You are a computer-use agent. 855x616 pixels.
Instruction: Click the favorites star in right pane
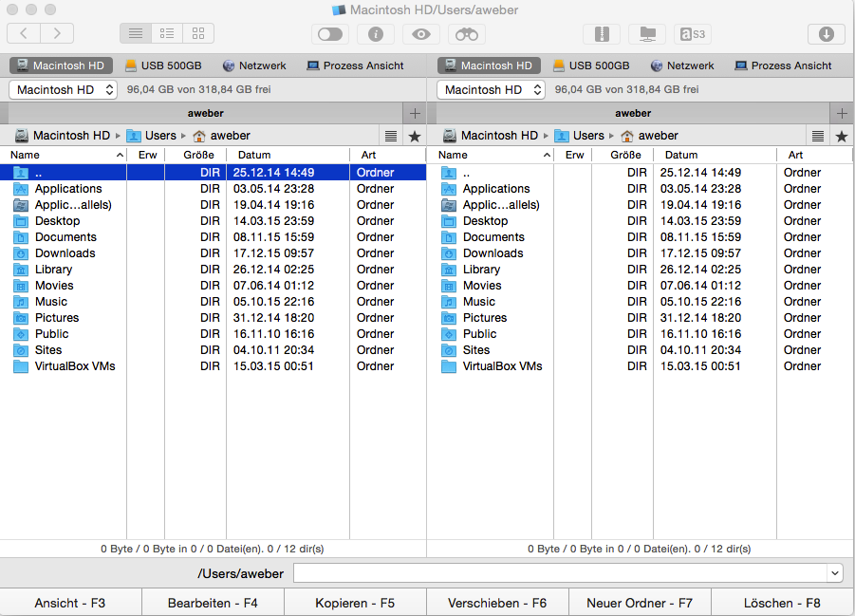pyautogui.click(x=841, y=136)
